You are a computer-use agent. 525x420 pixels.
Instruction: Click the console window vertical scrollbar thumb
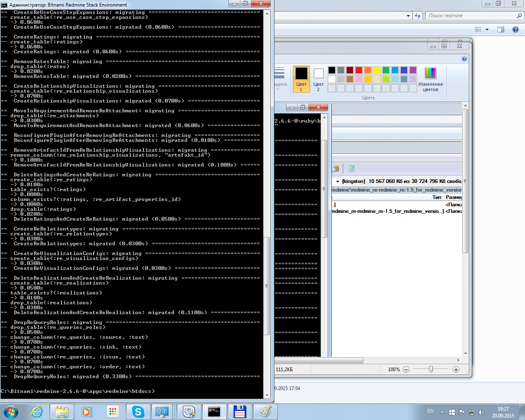pos(267,286)
